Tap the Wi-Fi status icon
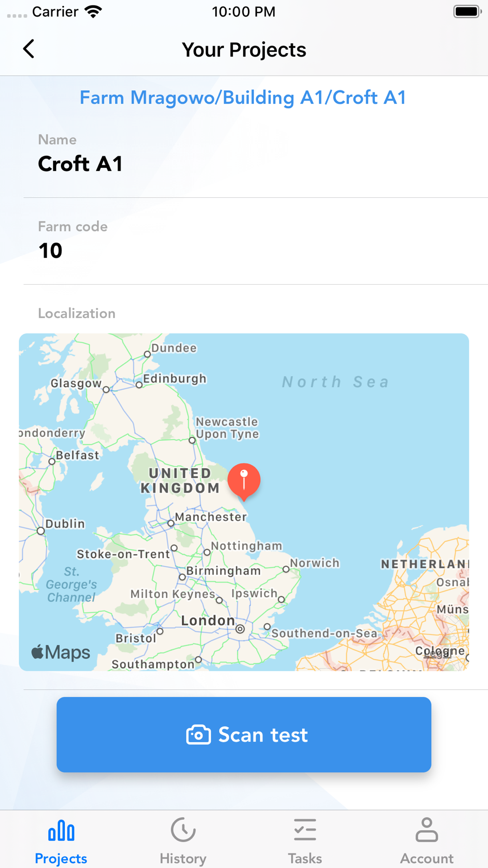Viewport: 488px width, 868px height. coord(93,12)
